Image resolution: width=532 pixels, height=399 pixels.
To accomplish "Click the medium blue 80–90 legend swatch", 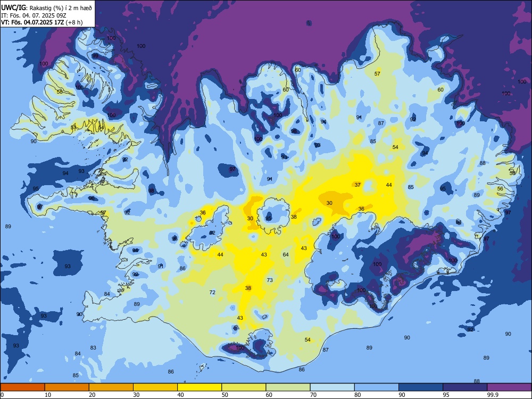I will 377,387.
